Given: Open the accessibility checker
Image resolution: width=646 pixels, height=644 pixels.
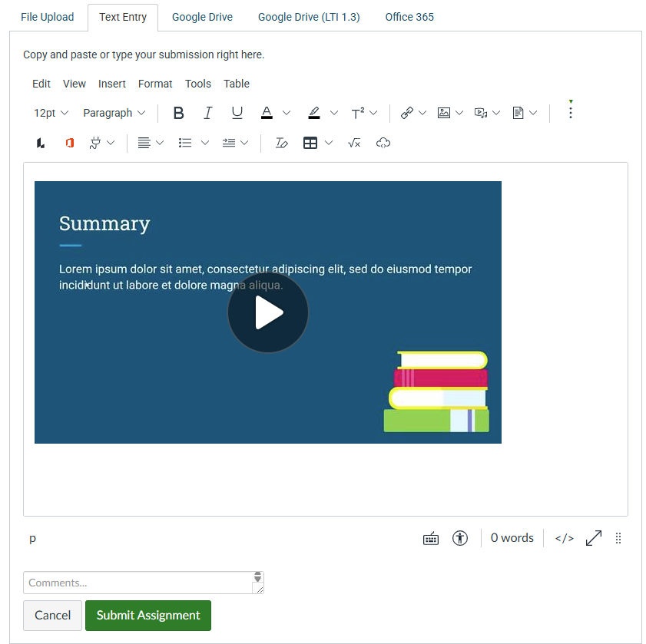Looking at the screenshot, I should tap(460, 538).
